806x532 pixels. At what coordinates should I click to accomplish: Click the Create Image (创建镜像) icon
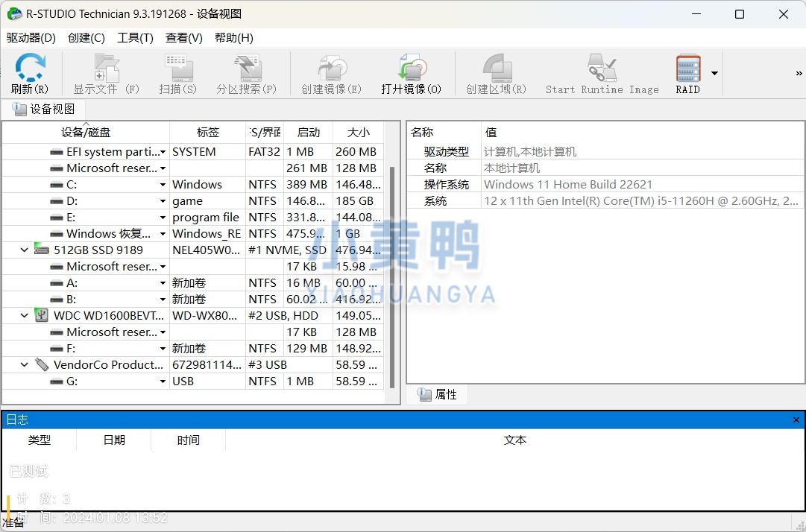pos(332,67)
